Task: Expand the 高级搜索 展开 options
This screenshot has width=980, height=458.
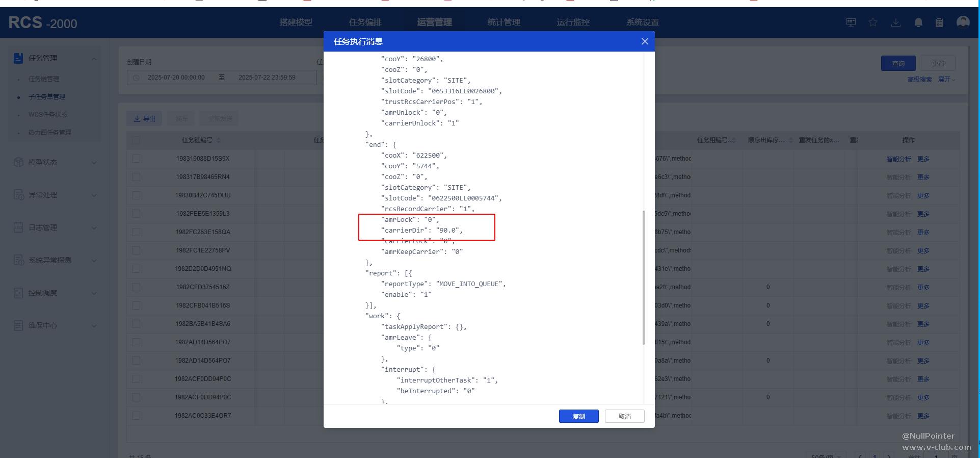Action: 946,80
